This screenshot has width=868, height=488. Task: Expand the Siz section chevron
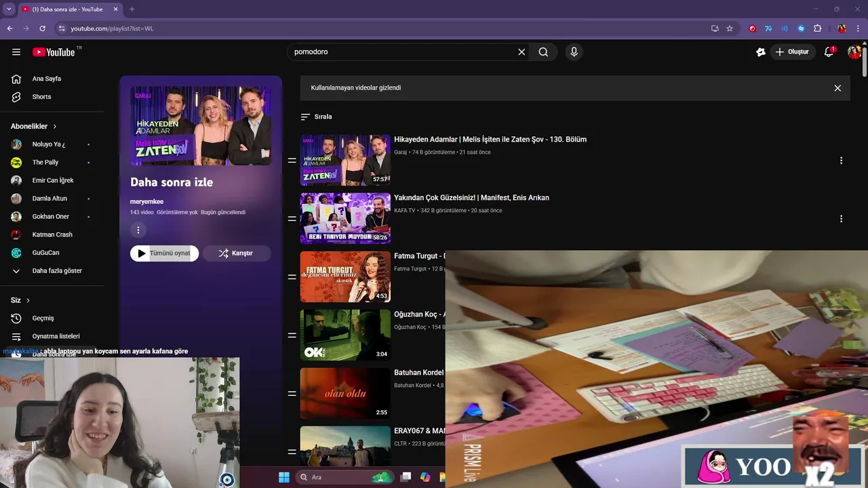coord(28,300)
